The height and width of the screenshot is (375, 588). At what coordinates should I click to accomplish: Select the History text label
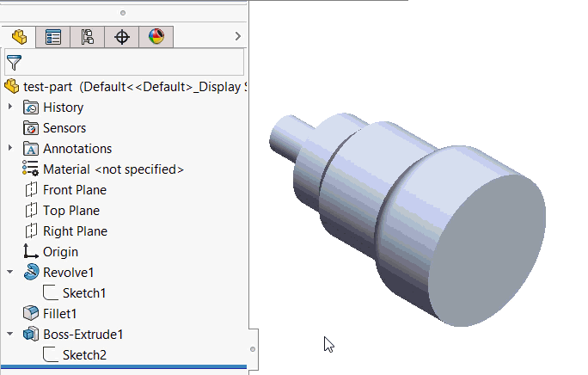[x=64, y=108]
